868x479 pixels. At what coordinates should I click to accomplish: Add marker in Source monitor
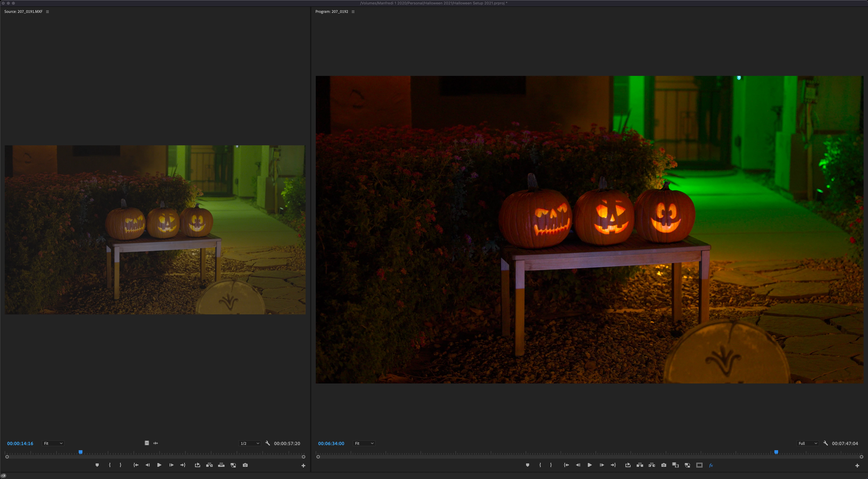click(97, 465)
